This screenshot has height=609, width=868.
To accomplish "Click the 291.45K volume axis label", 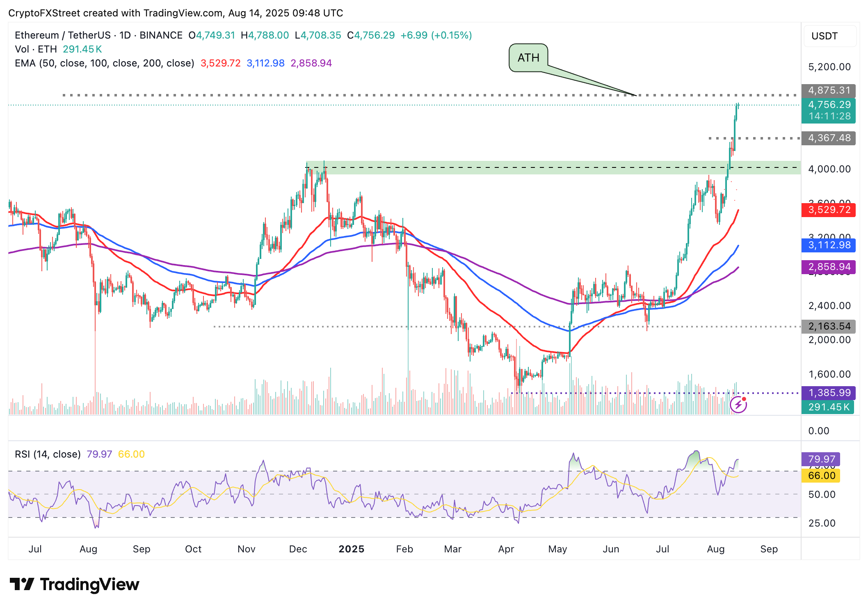I will point(828,407).
